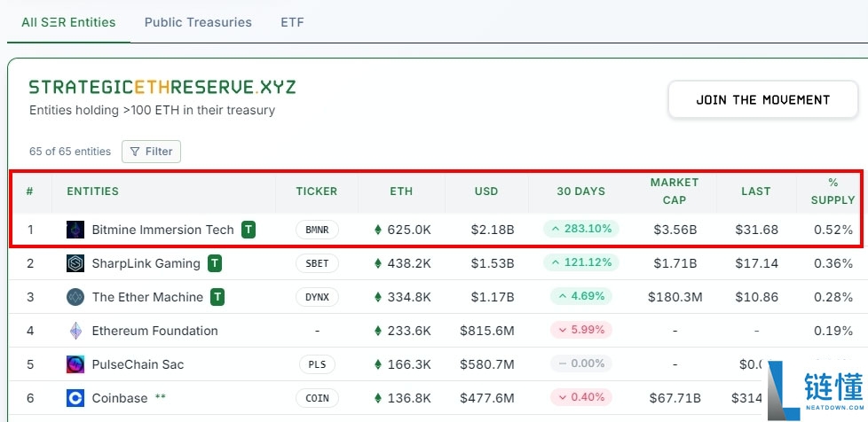Click the 5.99% decrease badge

(x=581, y=330)
